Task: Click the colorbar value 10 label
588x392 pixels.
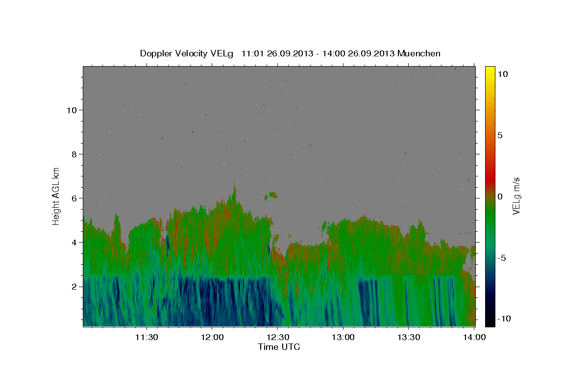Action: [502, 73]
